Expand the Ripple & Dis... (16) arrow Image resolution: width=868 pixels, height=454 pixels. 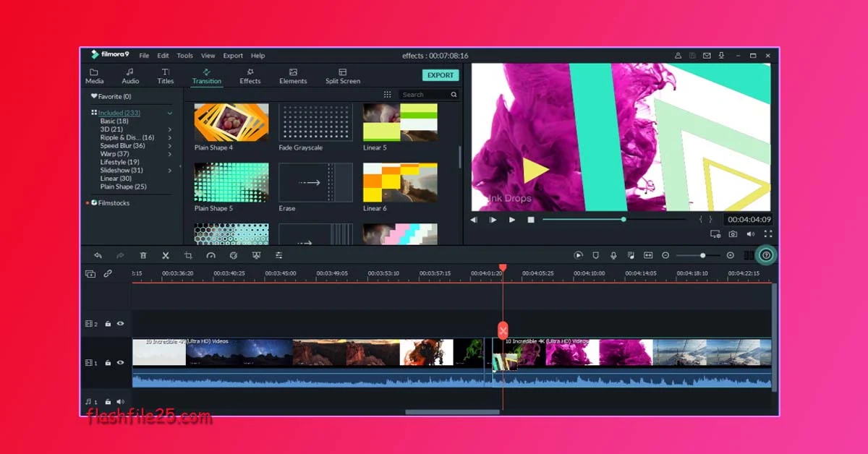click(x=170, y=137)
